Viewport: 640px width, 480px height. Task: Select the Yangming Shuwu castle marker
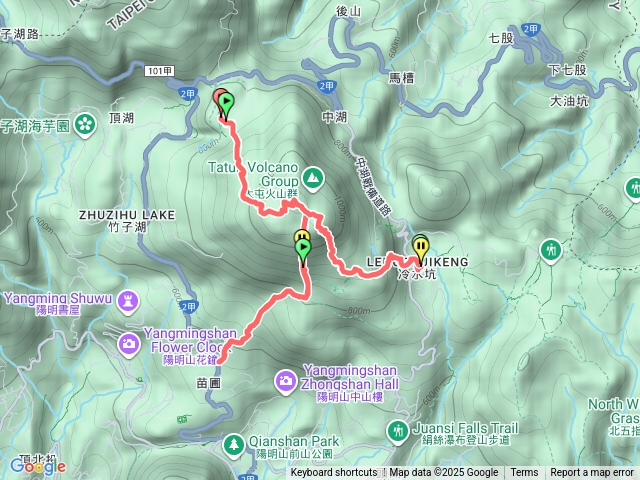(x=128, y=302)
